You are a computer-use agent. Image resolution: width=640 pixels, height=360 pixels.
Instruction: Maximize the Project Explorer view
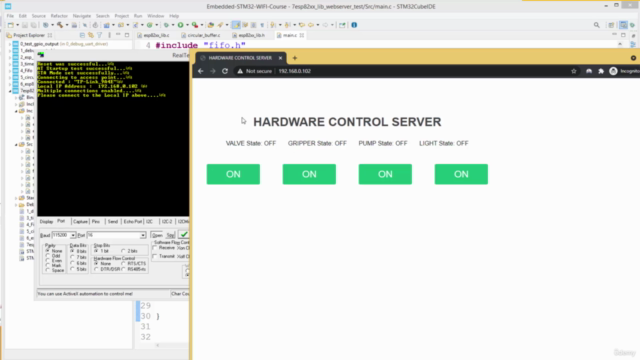point(127,36)
